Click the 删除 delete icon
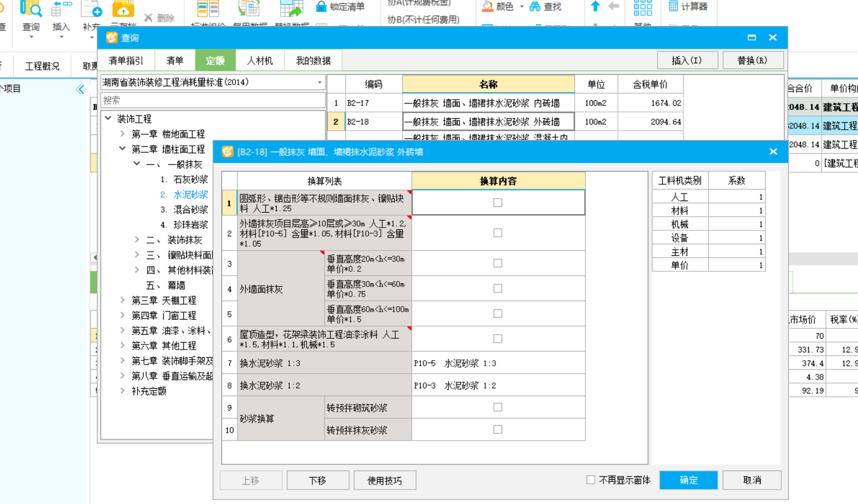 (149, 18)
